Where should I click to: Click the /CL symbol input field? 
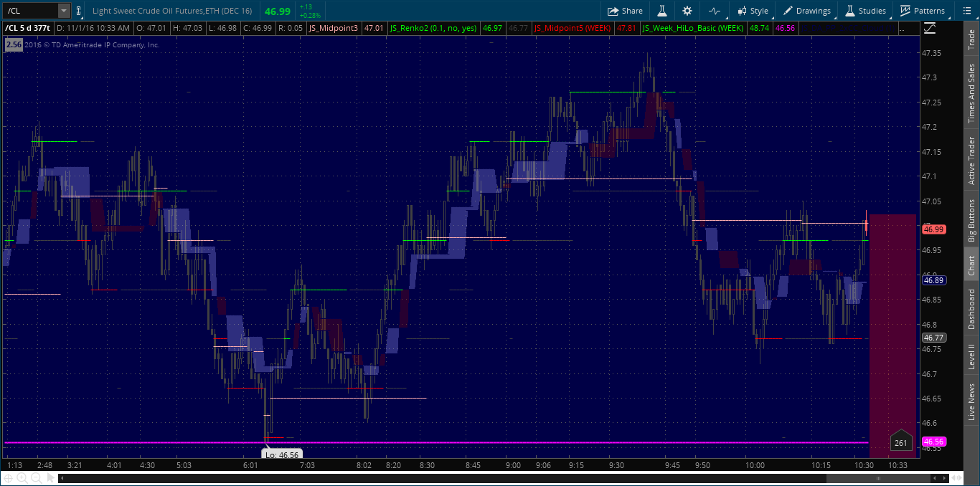coord(30,11)
